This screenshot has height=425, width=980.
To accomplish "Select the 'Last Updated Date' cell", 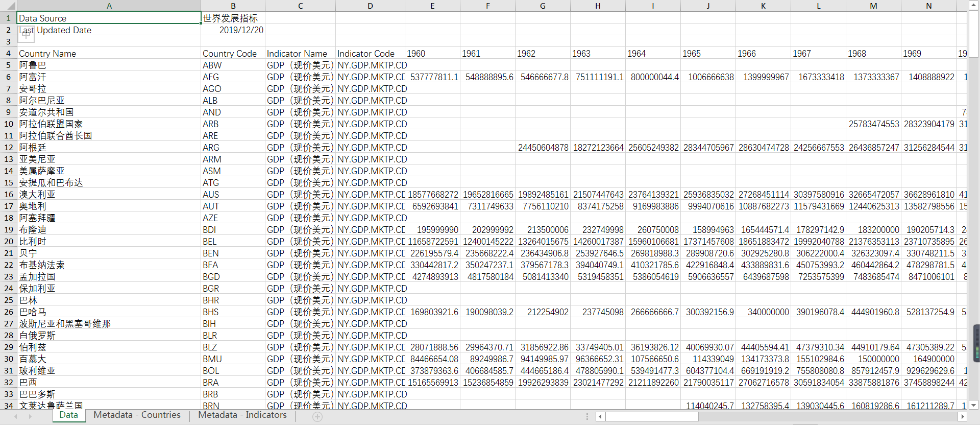I will tap(109, 30).
